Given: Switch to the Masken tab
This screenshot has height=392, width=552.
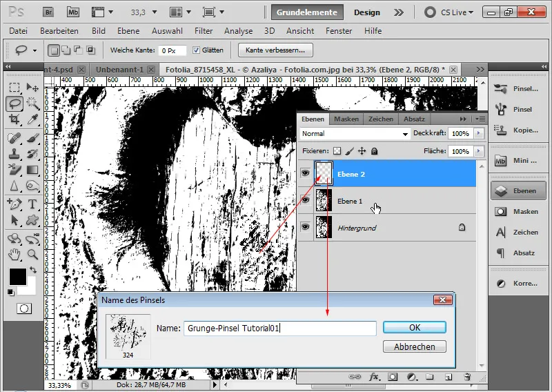Looking at the screenshot, I should [346, 119].
